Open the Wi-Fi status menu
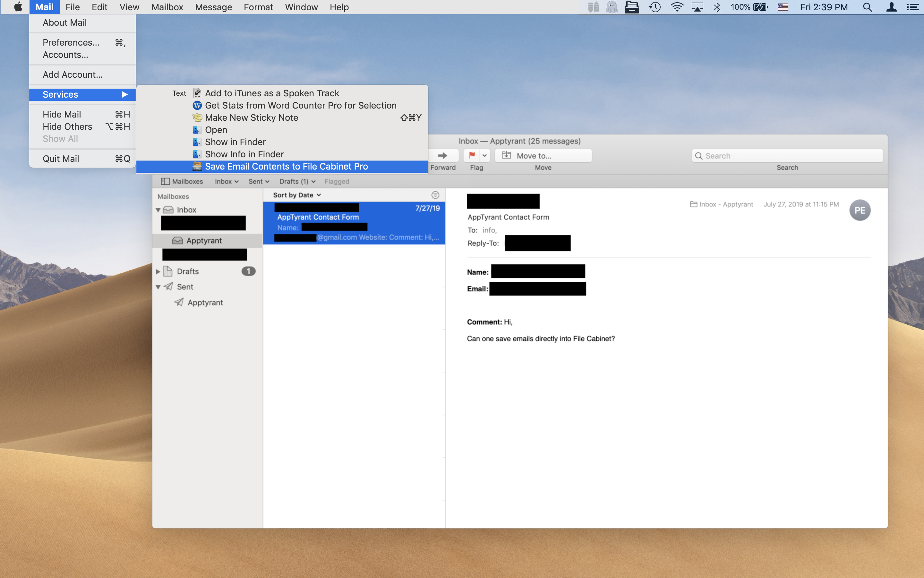The height and width of the screenshot is (578, 924). point(677,7)
